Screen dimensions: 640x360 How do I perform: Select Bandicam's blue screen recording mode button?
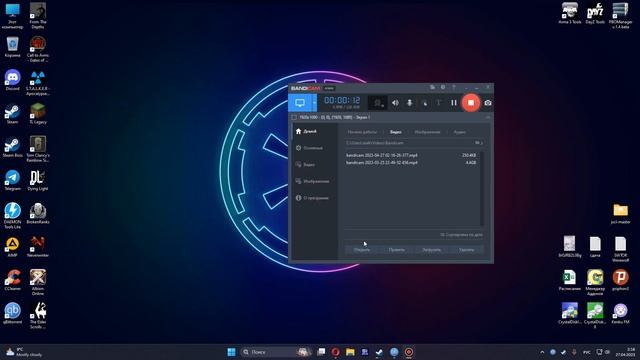pos(300,103)
